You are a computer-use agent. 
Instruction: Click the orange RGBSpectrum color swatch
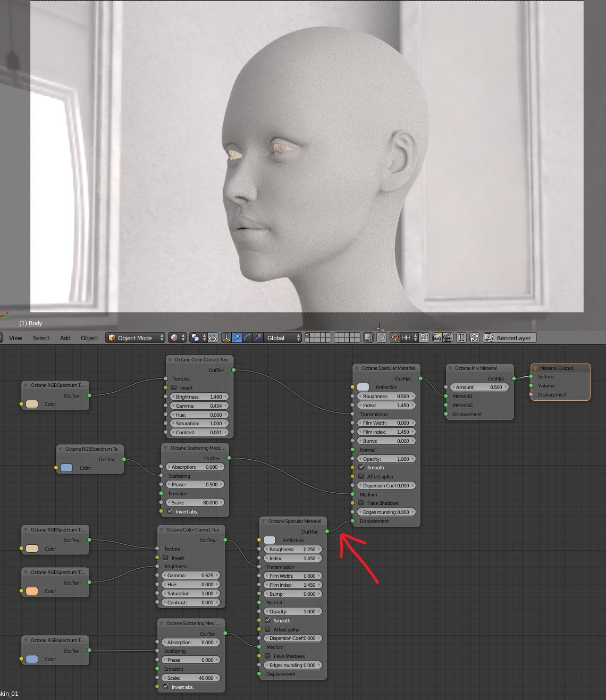click(x=32, y=591)
